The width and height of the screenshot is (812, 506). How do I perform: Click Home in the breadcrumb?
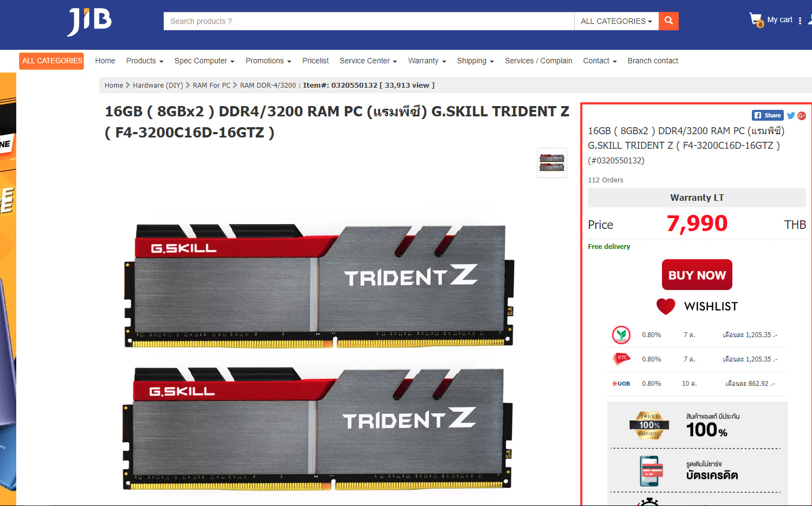coord(114,86)
